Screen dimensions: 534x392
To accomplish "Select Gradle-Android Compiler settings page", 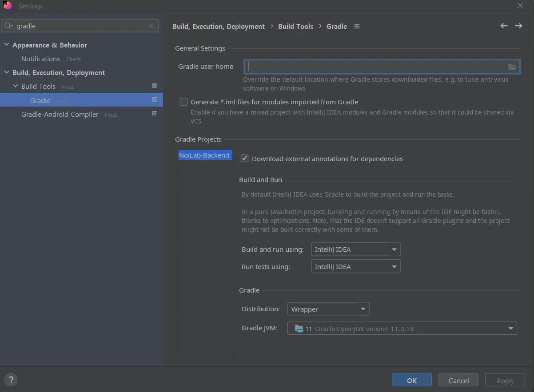I will click(60, 115).
